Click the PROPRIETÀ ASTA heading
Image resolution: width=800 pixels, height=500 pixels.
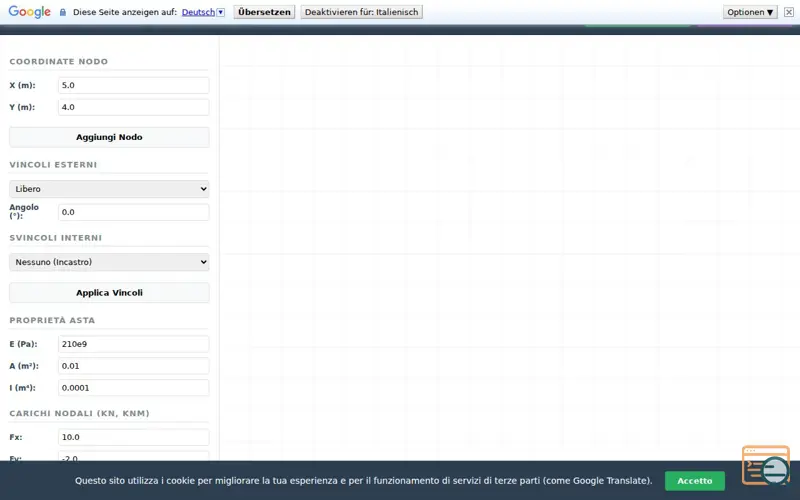click(x=52, y=320)
